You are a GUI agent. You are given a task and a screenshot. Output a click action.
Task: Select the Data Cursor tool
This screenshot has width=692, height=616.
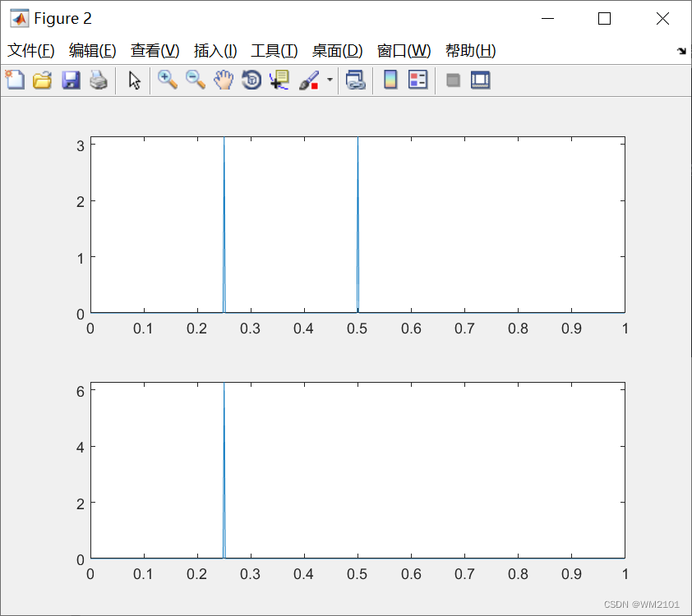pos(279,80)
